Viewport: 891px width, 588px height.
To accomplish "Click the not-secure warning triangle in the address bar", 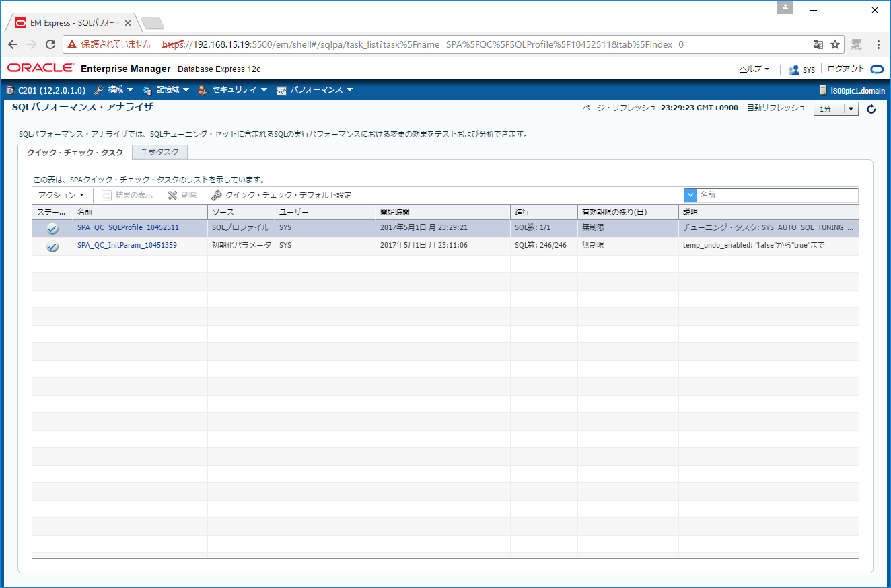I will click(x=72, y=44).
